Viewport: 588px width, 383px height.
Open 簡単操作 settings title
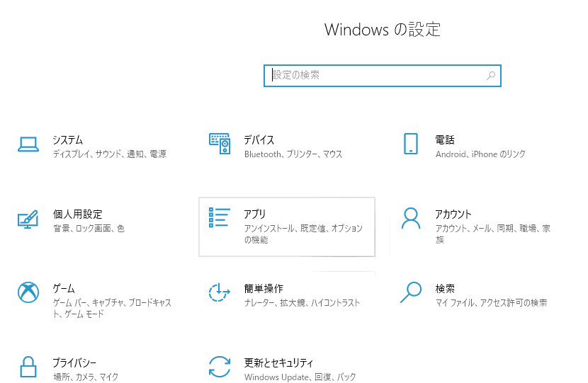pyautogui.click(x=264, y=289)
